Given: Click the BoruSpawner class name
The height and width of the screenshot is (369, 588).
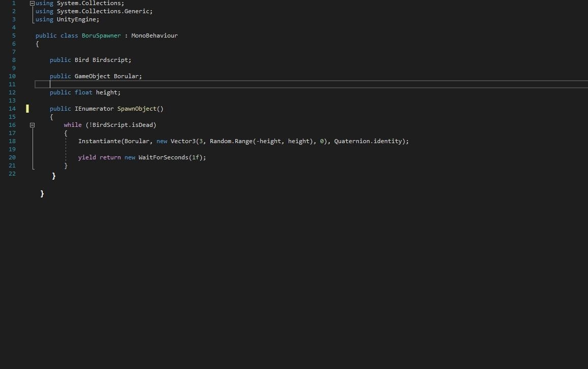Looking at the screenshot, I should coord(101,36).
